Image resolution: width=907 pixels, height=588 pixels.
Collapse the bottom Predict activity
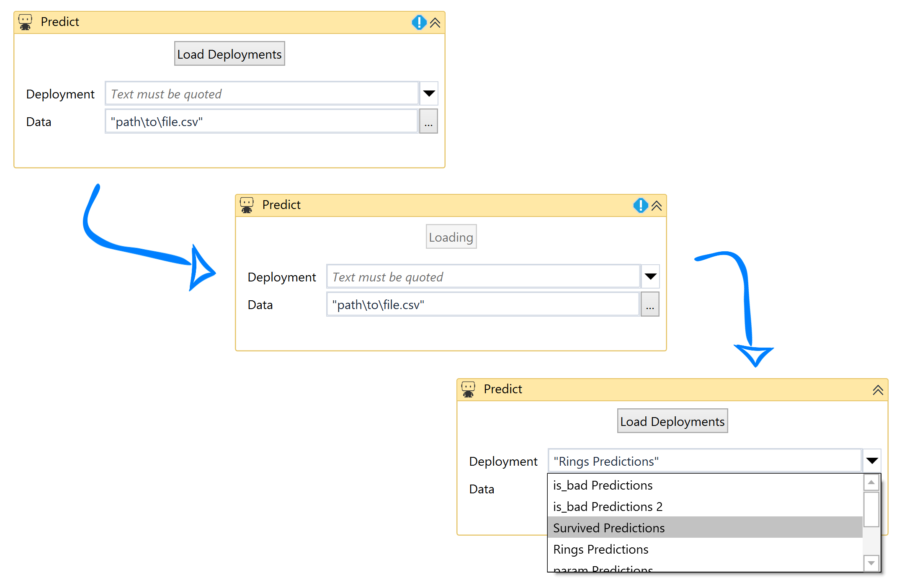coord(878,390)
